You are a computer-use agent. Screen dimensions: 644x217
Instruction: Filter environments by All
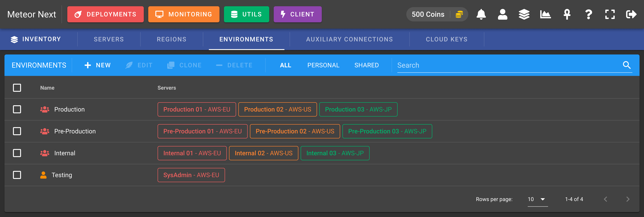286,65
